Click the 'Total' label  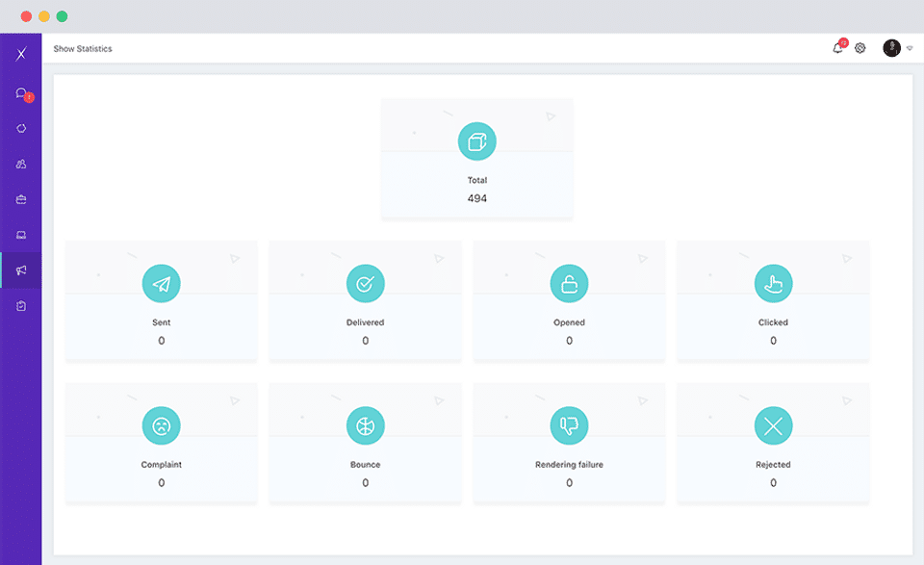[477, 180]
